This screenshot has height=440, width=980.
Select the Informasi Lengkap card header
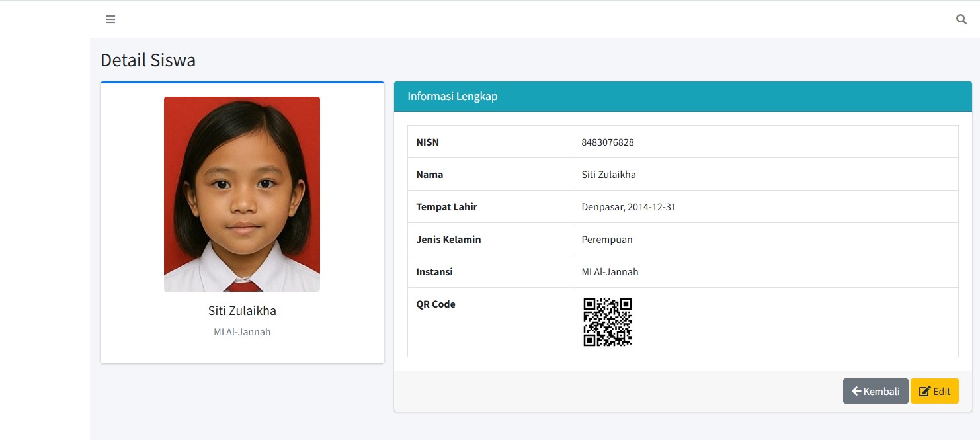point(683,97)
